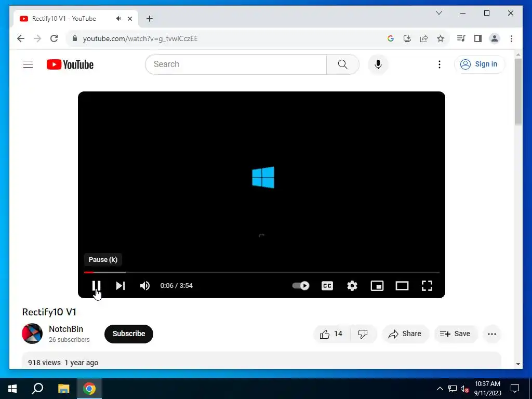This screenshot has height=399, width=532.
Task: Dislike this video
Action: pyautogui.click(x=363, y=334)
